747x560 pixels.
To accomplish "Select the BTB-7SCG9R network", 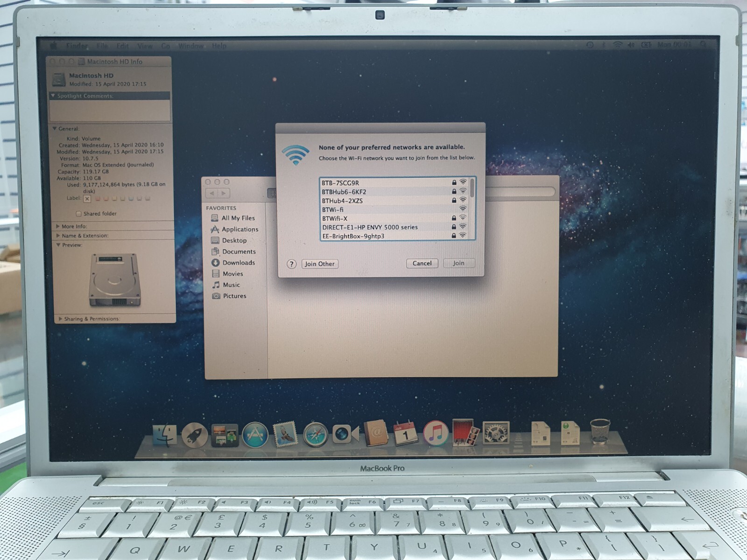I will (395, 183).
